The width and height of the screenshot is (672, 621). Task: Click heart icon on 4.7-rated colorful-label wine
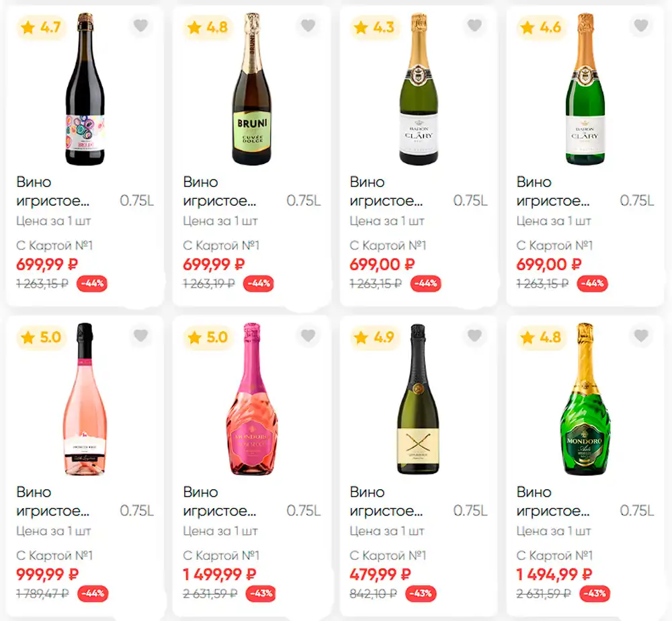pyautogui.click(x=140, y=26)
